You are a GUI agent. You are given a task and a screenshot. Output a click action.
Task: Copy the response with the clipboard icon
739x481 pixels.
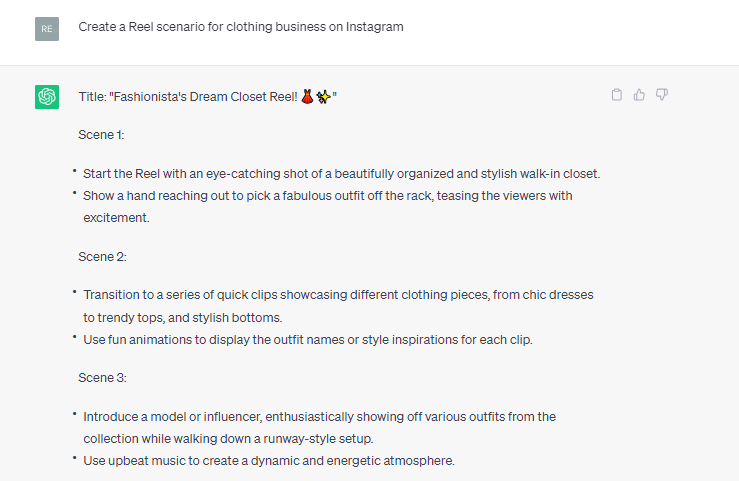(616, 95)
